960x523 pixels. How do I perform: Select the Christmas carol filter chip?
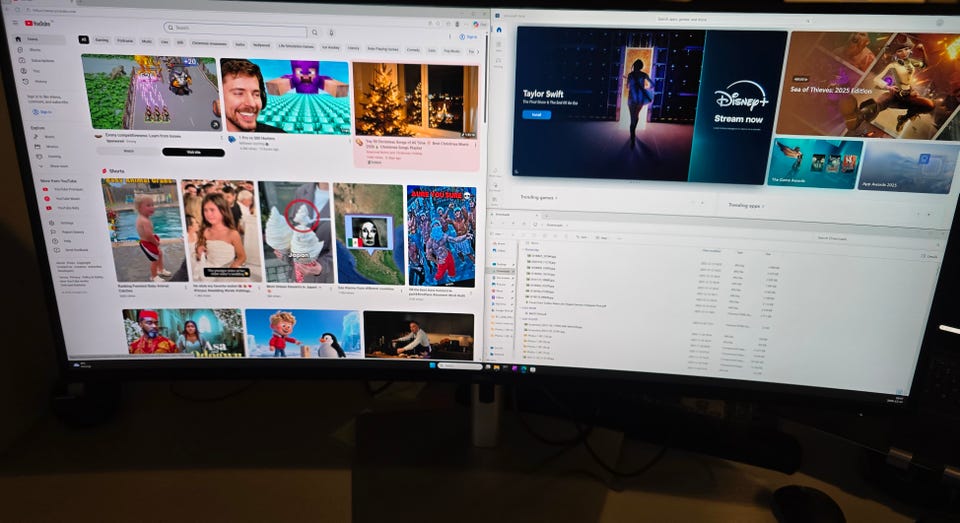[x=209, y=43]
